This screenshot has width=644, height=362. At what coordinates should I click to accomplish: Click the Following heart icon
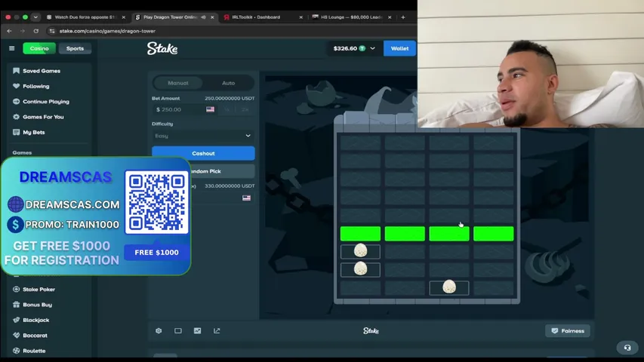pyautogui.click(x=16, y=86)
